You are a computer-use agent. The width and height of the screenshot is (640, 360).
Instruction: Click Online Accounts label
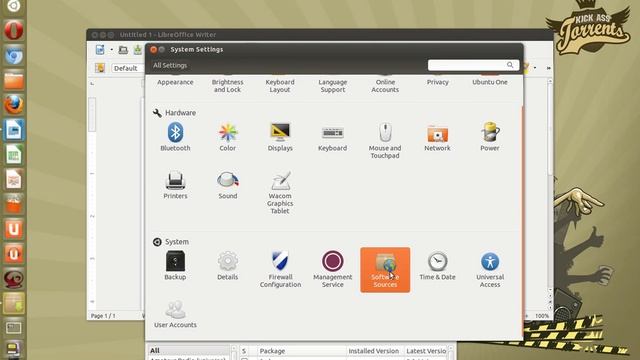[385, 86]
